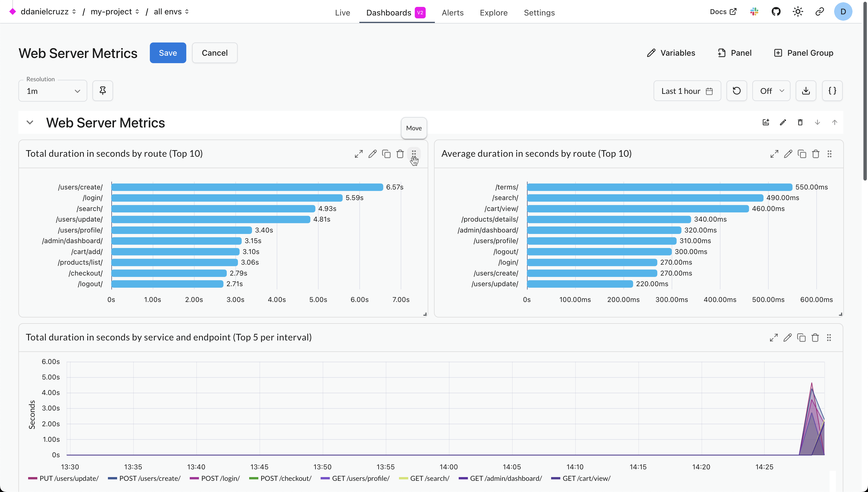
Task: Toggle GET /search/ legend series
Action: click(429, 479)
